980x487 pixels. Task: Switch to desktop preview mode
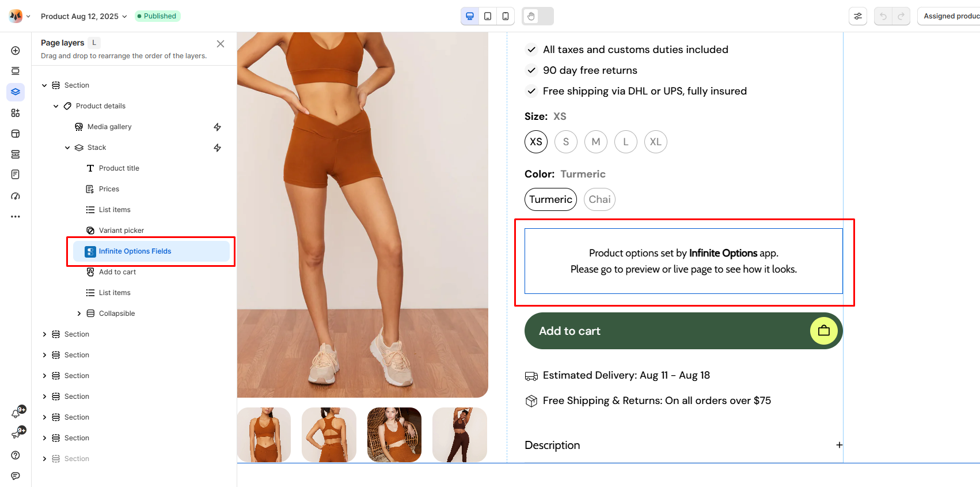pyautogui.click(x=470, y=16)
